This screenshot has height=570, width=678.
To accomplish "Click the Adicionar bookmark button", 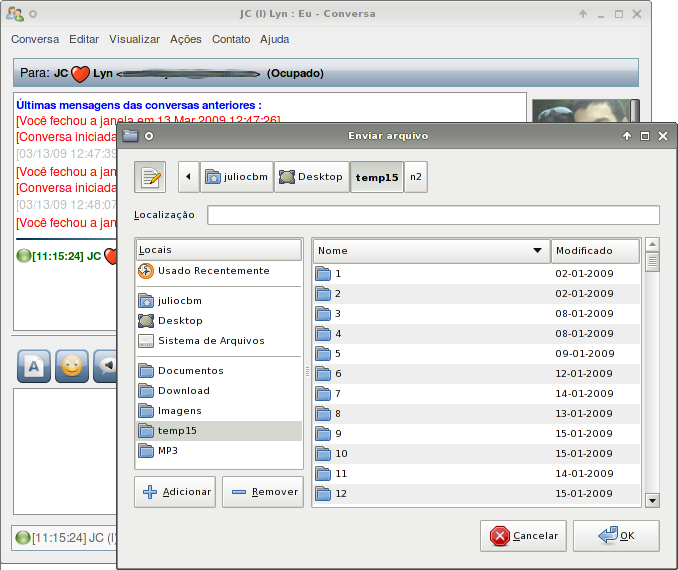I will click(175, 492).
